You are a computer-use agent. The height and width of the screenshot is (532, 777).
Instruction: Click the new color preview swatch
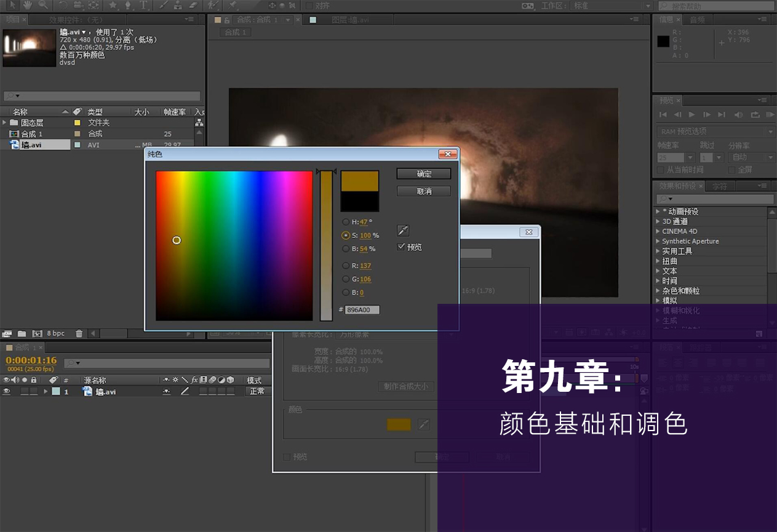coord(360,181)
